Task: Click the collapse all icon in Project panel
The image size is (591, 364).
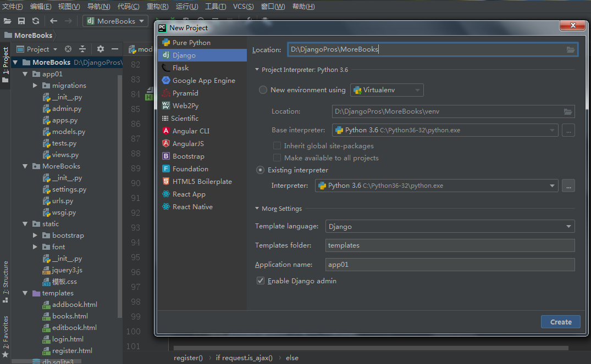Action: click(x=82, y=49)
